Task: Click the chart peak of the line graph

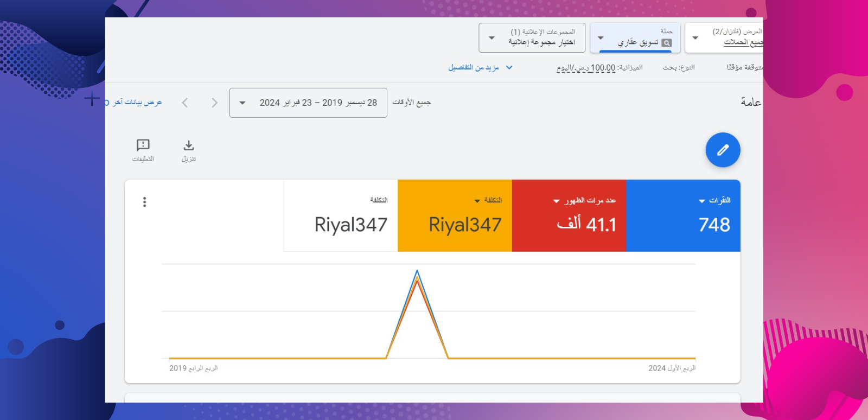Action: pyautogui.click(x=417, y=271)
